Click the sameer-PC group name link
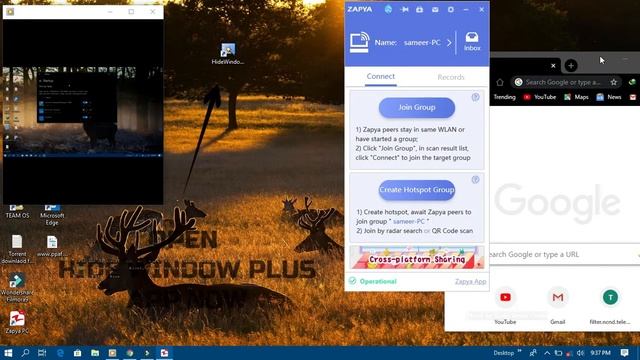The width and height of the screenshot is (640, 360). coord(409,221)
